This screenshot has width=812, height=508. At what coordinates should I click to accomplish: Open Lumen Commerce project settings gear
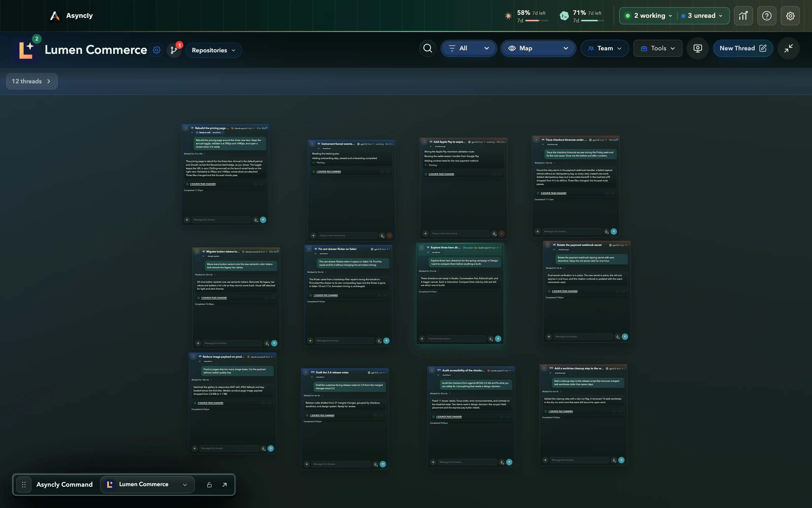pos(156,50)
